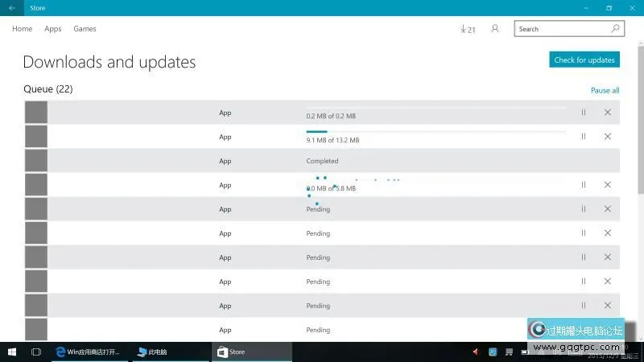Cancel the 5.8 MB app download
Image resolution: width=644 pixels, height=362 pixels.
pos(608,185)
